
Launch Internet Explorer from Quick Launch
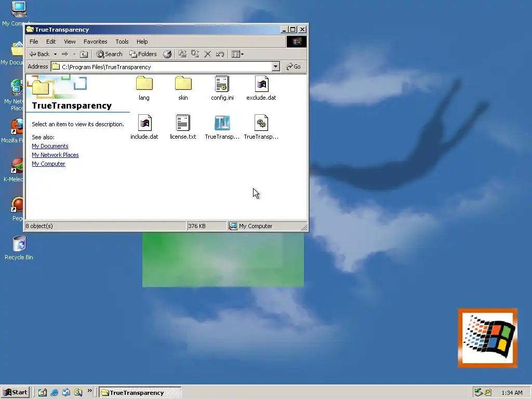pos(54,392)
